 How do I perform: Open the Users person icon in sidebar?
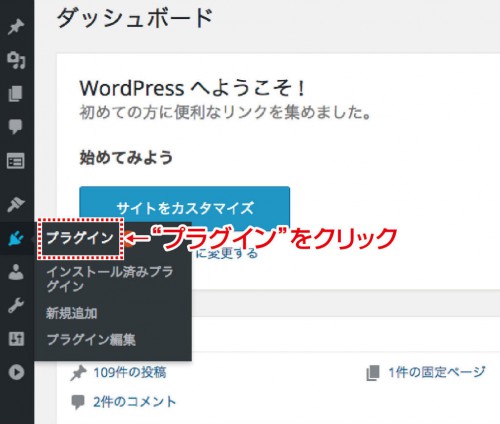coord(16,272)
